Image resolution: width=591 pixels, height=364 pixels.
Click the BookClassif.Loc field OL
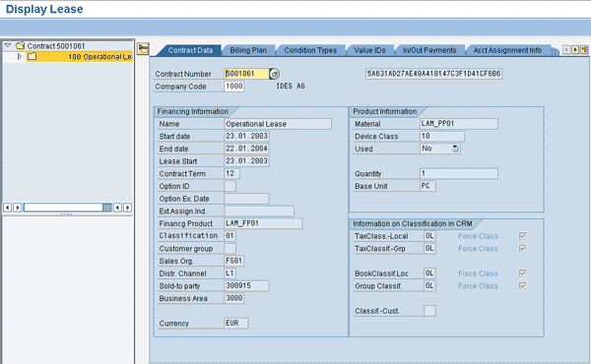429,273
